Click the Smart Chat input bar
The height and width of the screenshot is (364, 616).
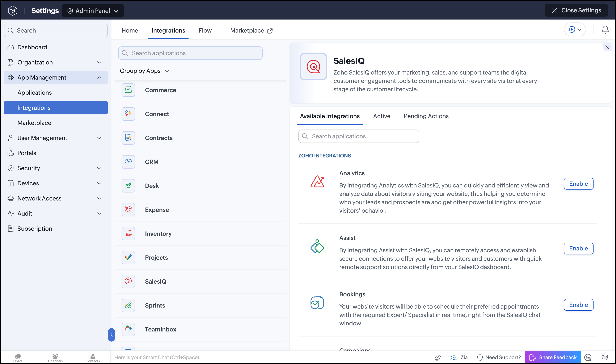(270, 357)
